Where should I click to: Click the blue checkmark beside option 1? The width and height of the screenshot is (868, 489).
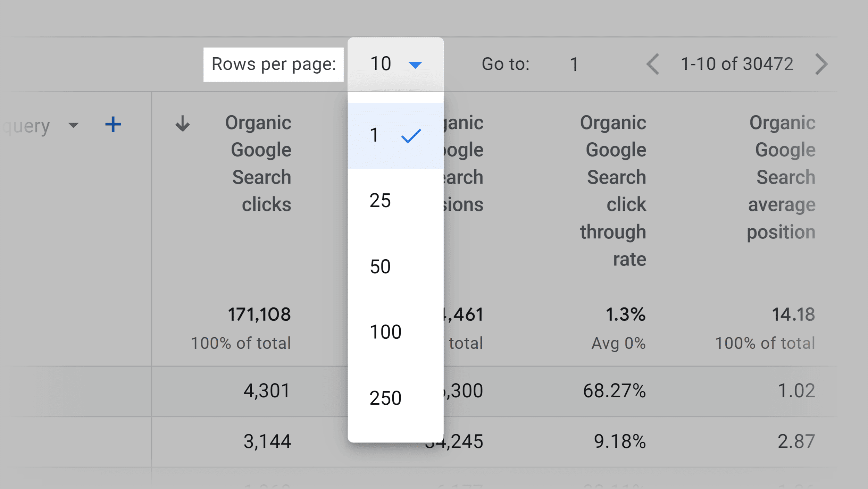[411, 136]
